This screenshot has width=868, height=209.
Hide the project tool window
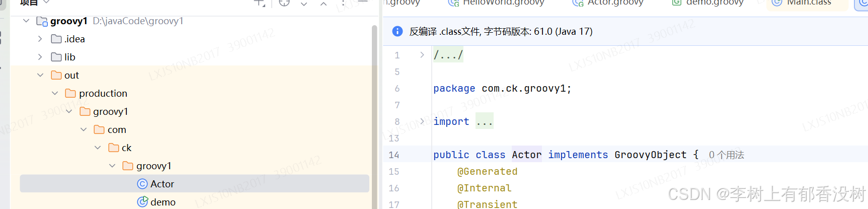tap(363, 2)
